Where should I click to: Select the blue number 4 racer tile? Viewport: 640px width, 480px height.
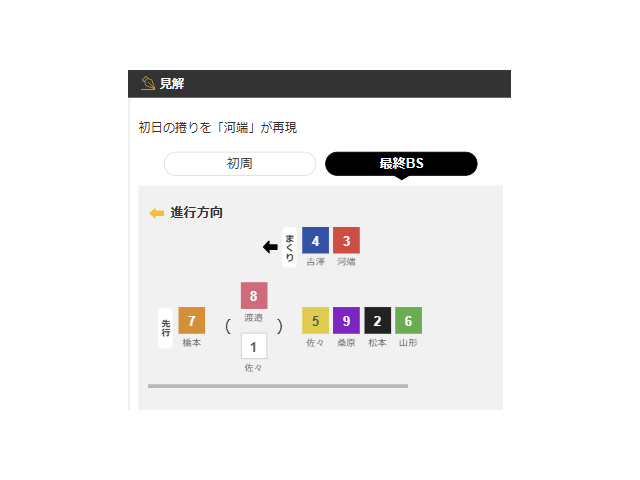click(315, 240)
